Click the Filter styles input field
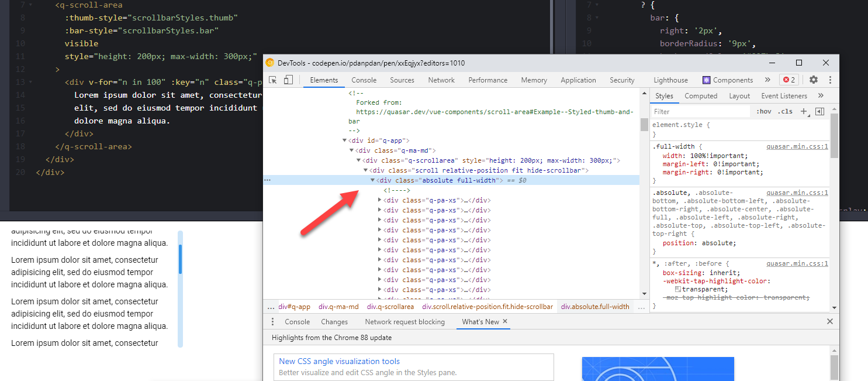868x381 pixels. pos(700,111)
